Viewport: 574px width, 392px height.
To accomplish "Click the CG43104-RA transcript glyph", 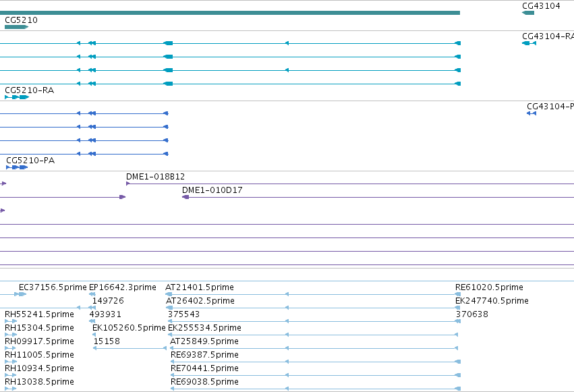I will pyautogui.click(x=529, y=43).
